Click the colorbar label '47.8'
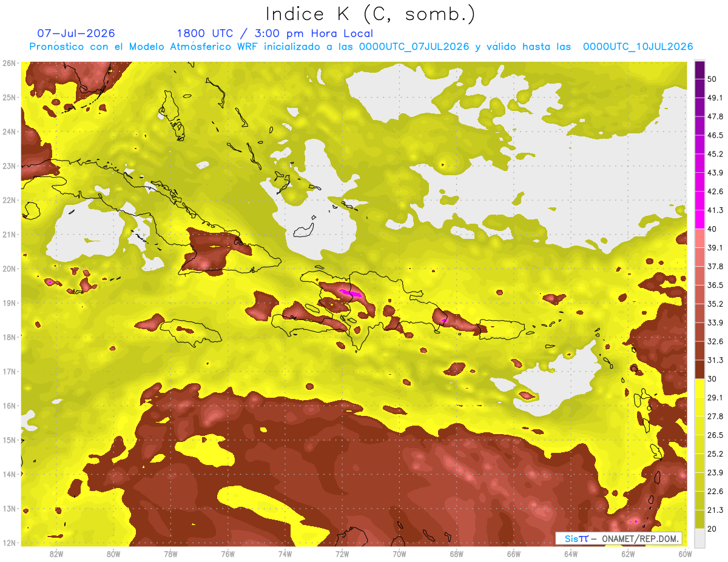Screen dimensions: 728x562 pyautogui.click(x=715, y=116)
